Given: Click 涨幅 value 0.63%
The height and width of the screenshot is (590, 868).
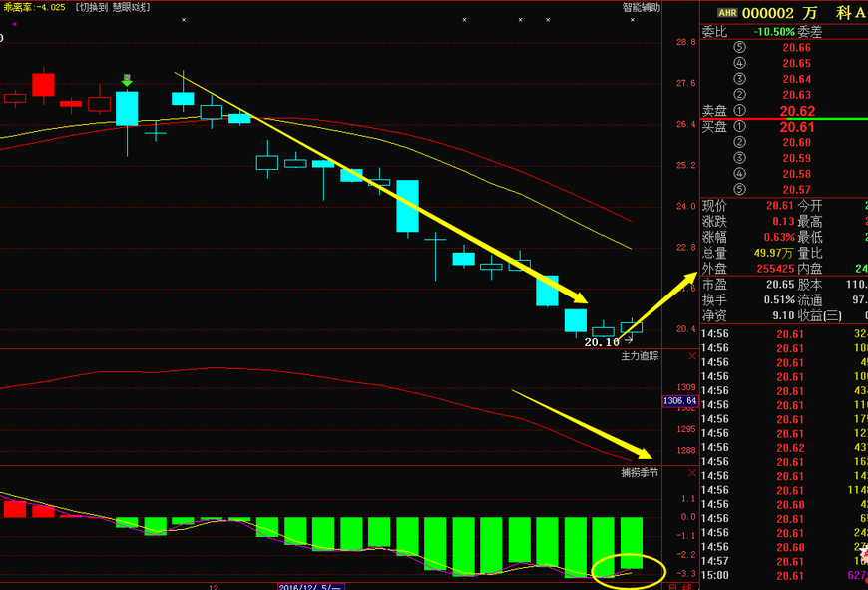Looking at the screenshot, I should (x=779, y=238).
